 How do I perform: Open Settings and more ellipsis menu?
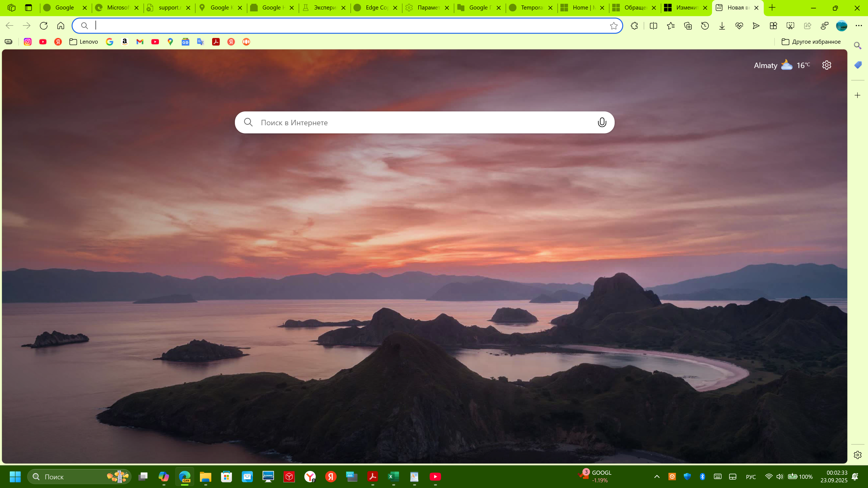click(859, 26)
